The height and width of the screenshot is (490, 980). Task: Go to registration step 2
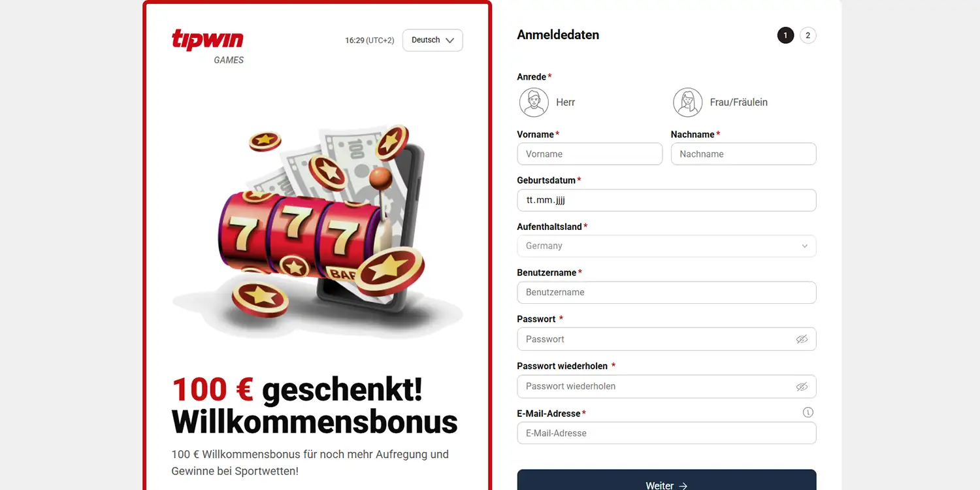coord(808,35)
